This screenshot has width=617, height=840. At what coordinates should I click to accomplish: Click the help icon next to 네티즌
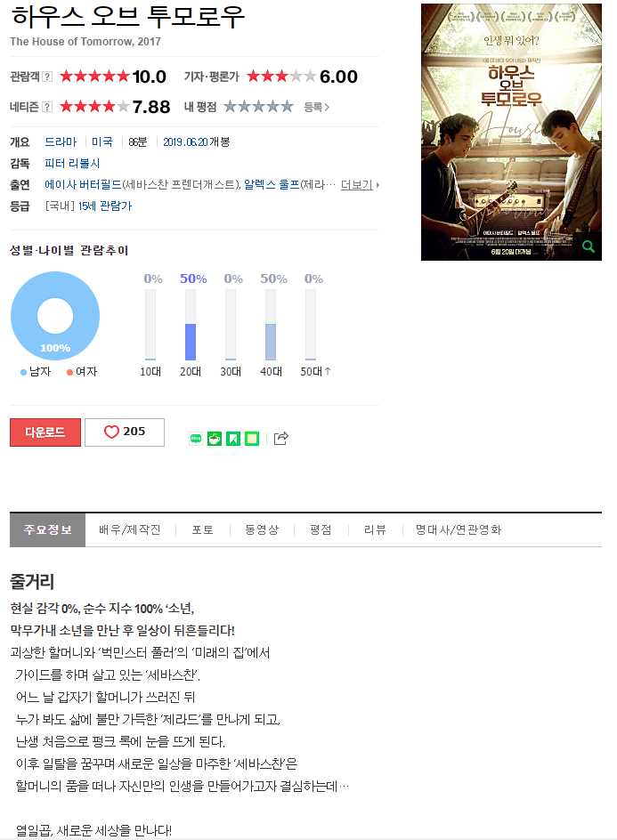(47, 107)
